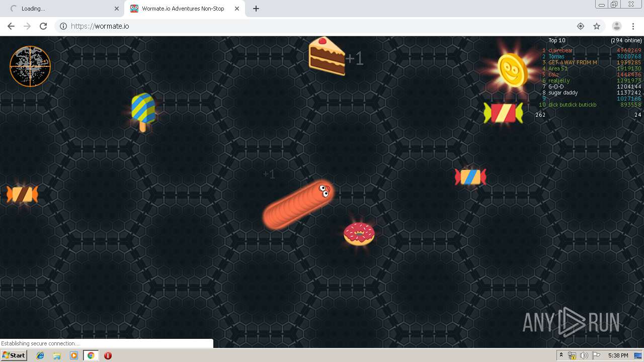Open Windows Media Player from taskbar
The height and width of the screenshot is (362, 644).
tap(74, 355)
